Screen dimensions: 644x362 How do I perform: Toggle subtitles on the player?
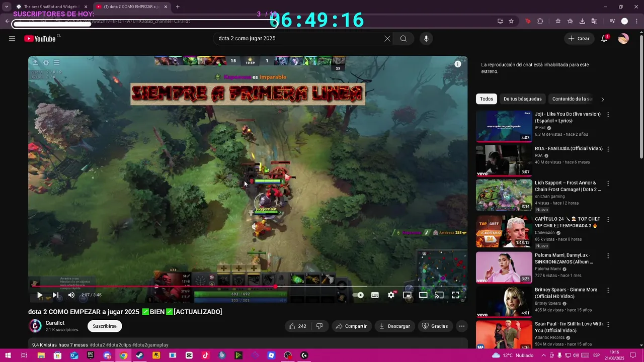pyautogui.click(x=375, y=295)
